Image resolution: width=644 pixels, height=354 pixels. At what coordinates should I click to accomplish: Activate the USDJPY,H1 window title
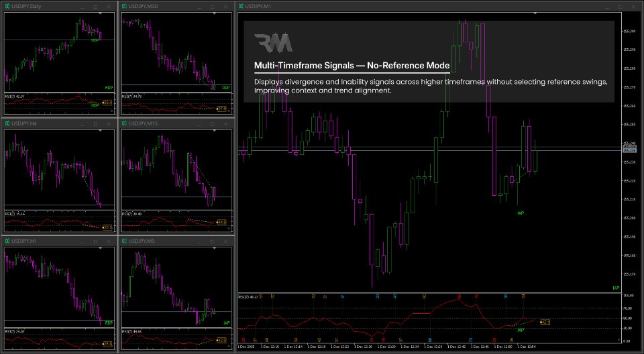coord(24,241)
